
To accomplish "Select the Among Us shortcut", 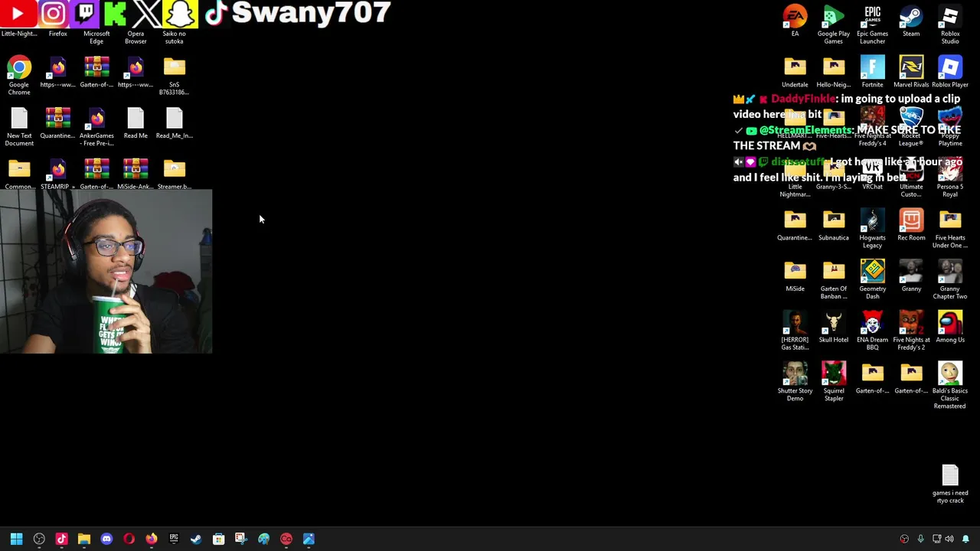I will (950, 328).
